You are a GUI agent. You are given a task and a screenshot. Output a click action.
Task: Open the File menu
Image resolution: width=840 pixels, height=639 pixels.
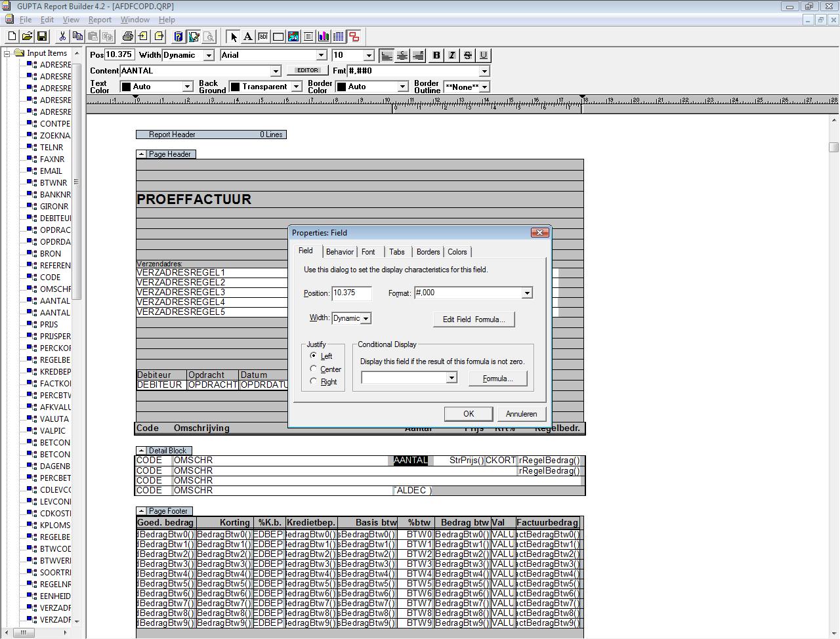[x=26, y=20]
